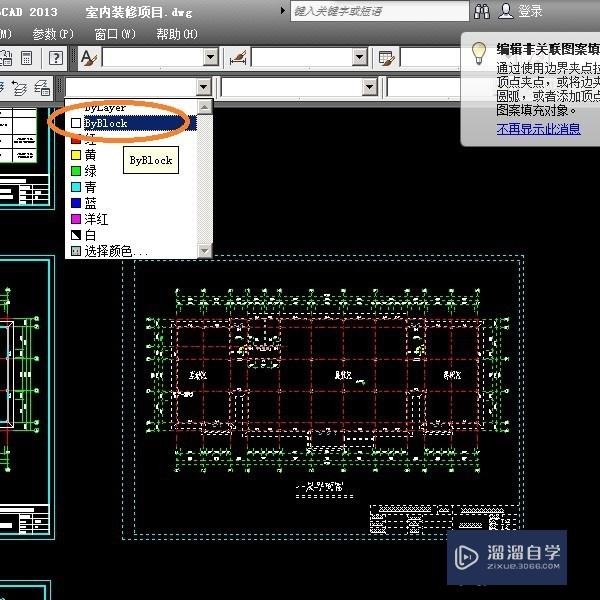Pick the cyan 青 color swatch
The height and width of the screenshot is (600, 600).
coord(76,187)
